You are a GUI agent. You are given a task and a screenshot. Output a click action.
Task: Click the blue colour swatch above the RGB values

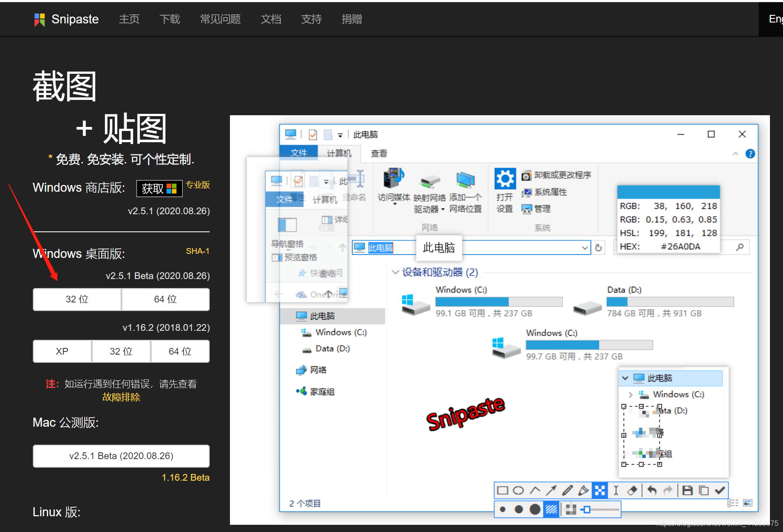669,192
